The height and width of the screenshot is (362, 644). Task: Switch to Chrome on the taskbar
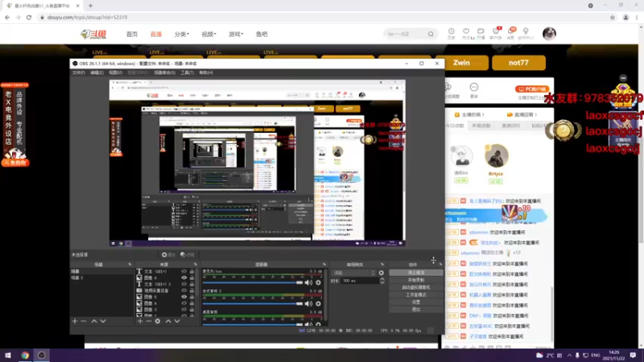pyautogui.click(x=25, y=355)
